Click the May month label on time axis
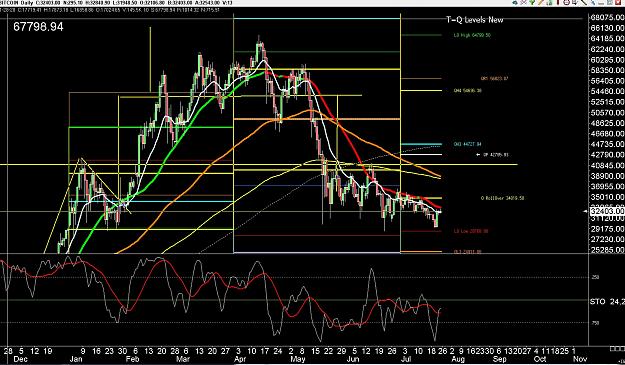Screen dimensions: 625x365 (297, 359)
